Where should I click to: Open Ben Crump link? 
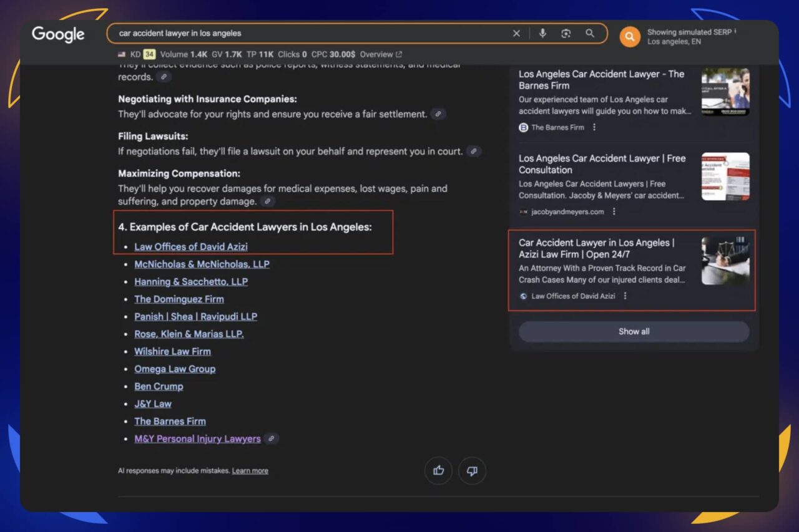point(159,386)
